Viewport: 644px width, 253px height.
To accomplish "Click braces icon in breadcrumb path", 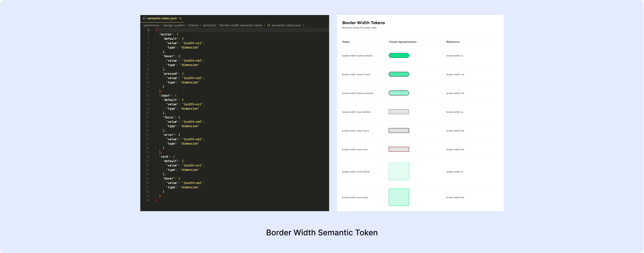I will click(269, 25).
